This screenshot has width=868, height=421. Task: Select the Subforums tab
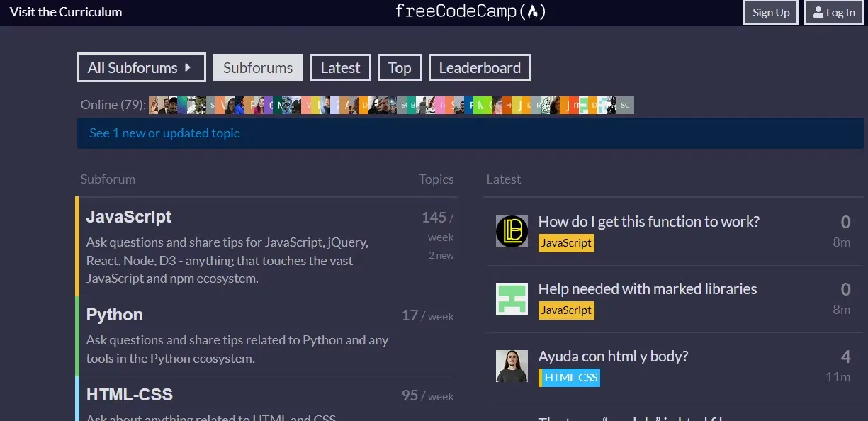coord(258,68)
